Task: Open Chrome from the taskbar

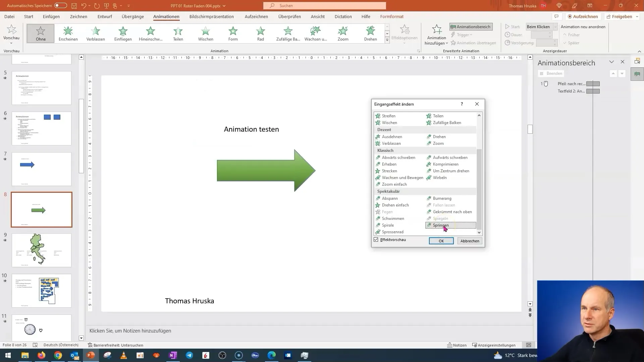Action: click(58, 355)
